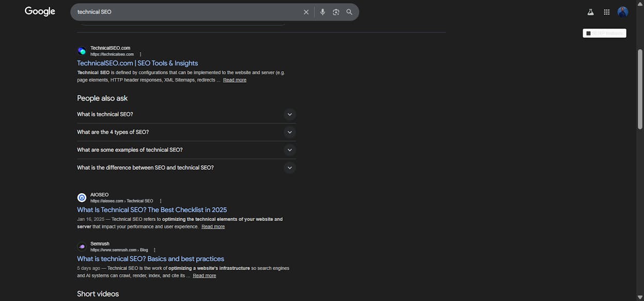Start voice search with the microphone icon

pos(323,12)
